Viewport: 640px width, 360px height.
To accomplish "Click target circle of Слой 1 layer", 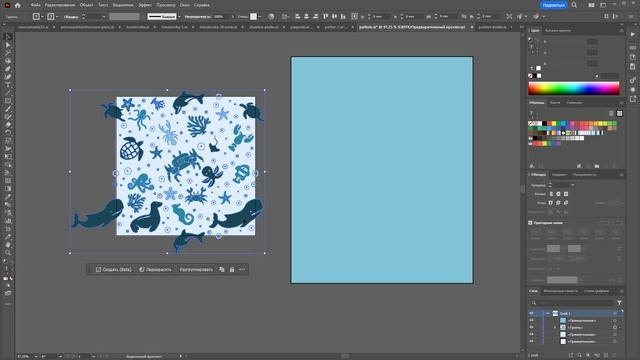I will click(615, 313).
